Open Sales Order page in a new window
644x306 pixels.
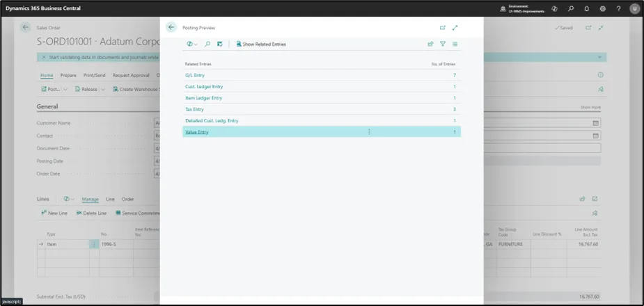pos(588,28)
